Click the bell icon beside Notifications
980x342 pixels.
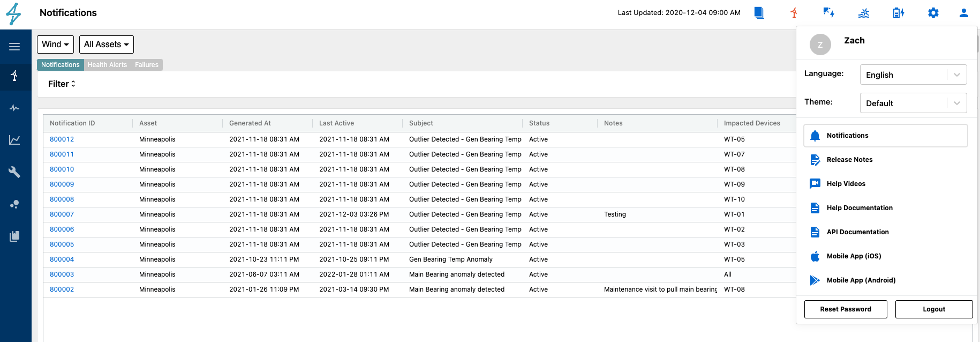[x=815, y=136]
